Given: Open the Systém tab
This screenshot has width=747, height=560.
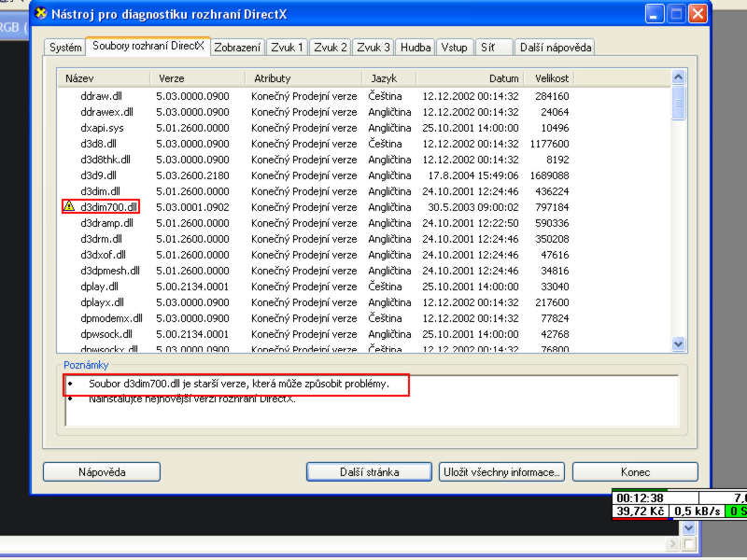Looking at the screenshot, I should (x=65, y=48).
